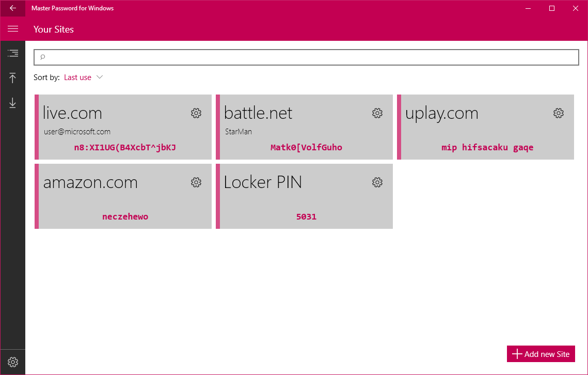Copy the PIN 5031
Screen dimensions: 588x375
coord(306,216)
